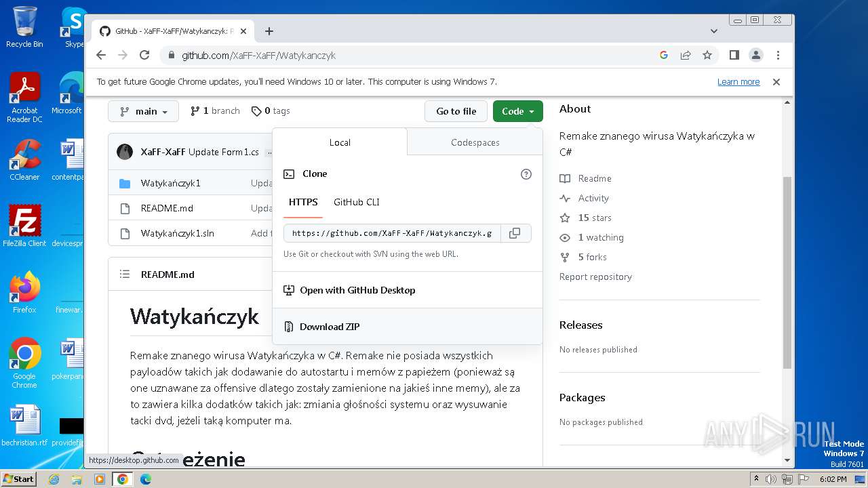Viewport: 868px width, 488px height.
Task: Open the Watykańczyk1.sln file
Action: click(x=178, y=233)
